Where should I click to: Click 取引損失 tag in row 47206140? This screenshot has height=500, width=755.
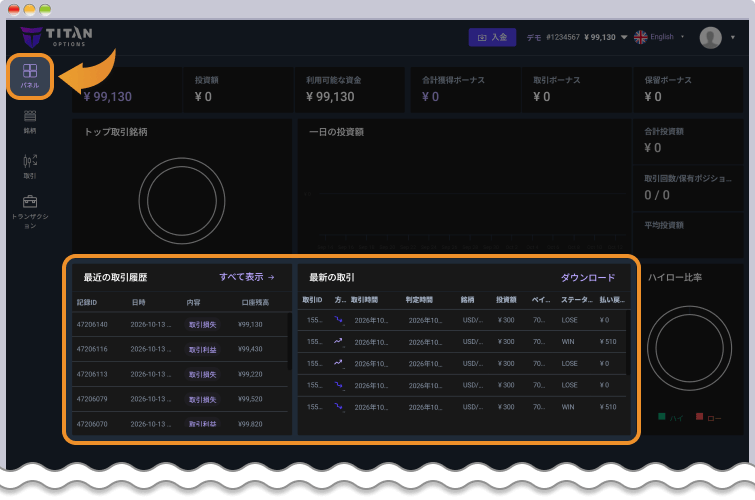(202, 325)
